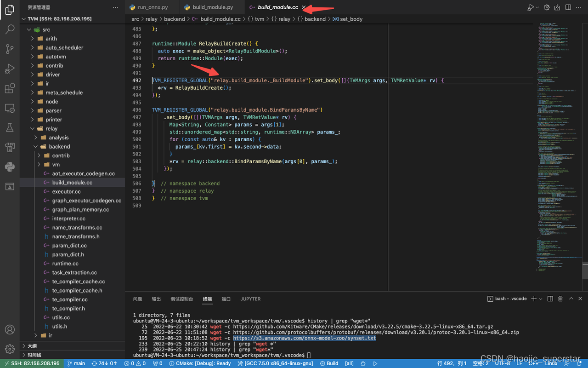Kill terminal with trash icon
The image size is (588, 368).
point(560,299)
